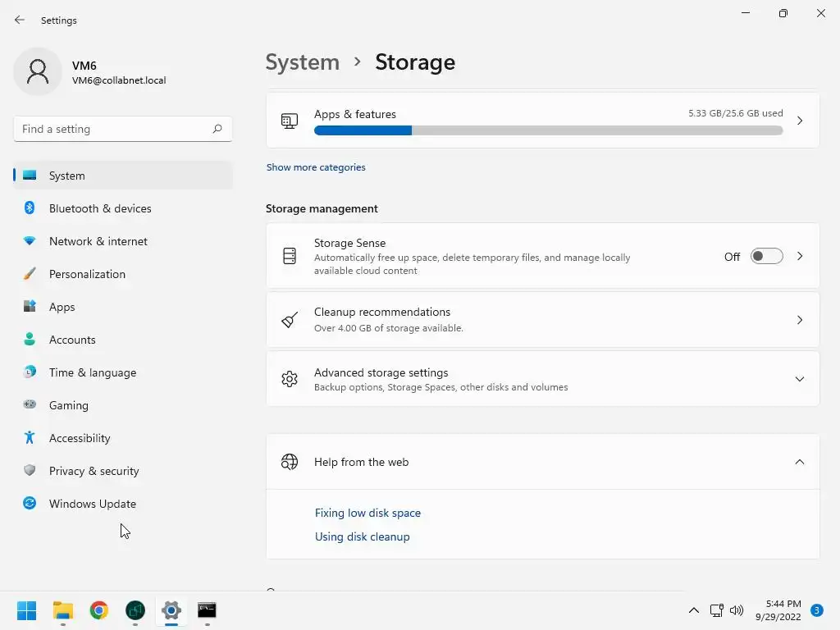Click the Apps & features usage bar
The image size is (840, 630).
(x=548, y=130)
